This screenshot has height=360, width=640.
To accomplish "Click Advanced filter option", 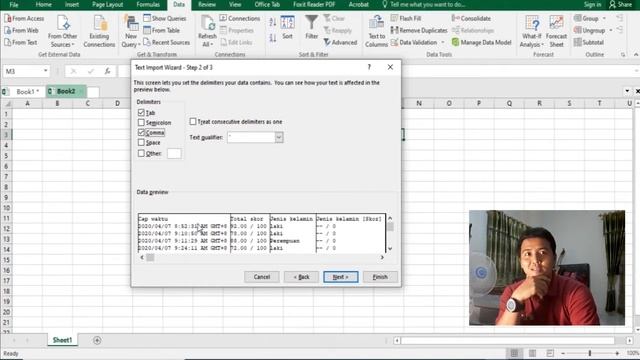I will coord(340,42).
